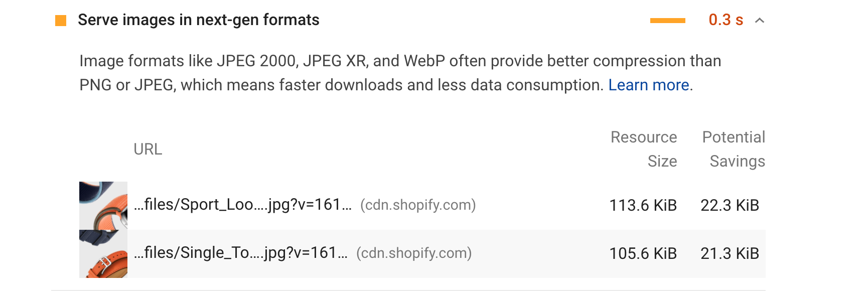Click the Sport_Loo jpg file URL

243,205
